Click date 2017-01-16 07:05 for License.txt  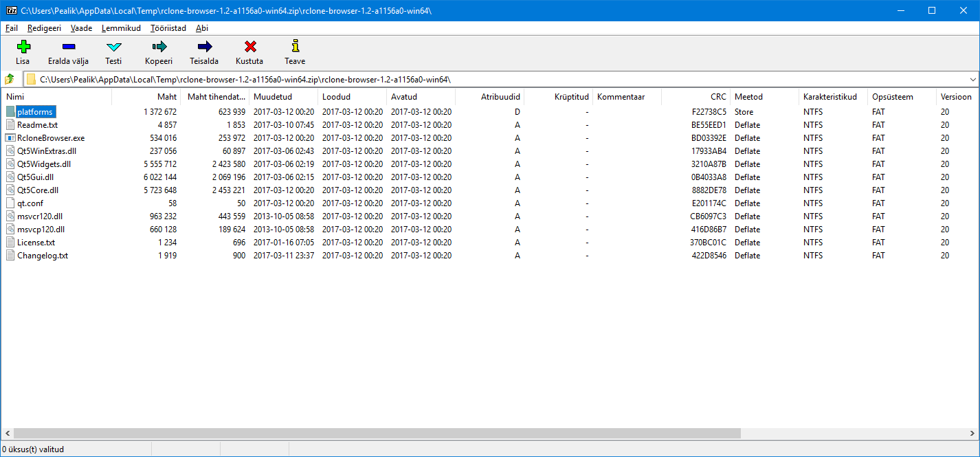pyautogui.click(x=284, y=242)
